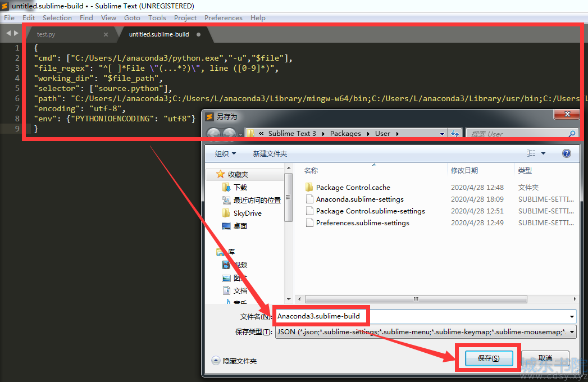Screen dimensions: 588x382
Task: Open the View menu
Action: [x=108, y=17]
